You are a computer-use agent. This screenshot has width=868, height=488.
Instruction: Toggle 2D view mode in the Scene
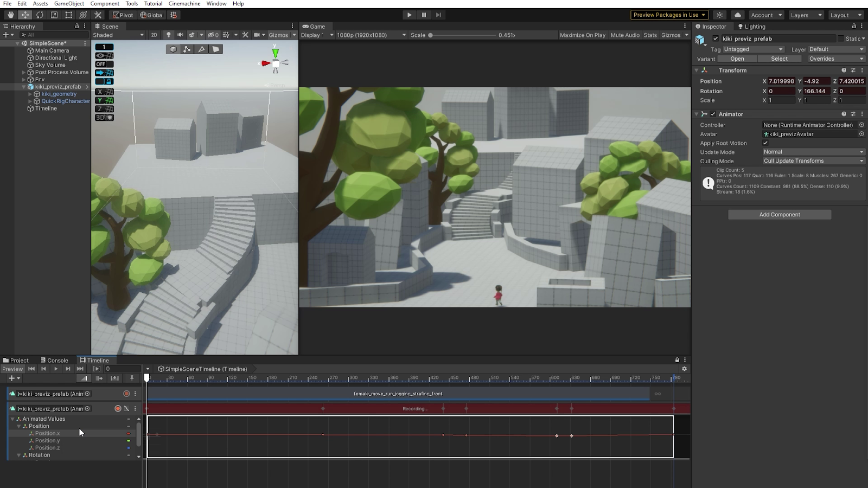pyautogui.click(x=154, y=35)
